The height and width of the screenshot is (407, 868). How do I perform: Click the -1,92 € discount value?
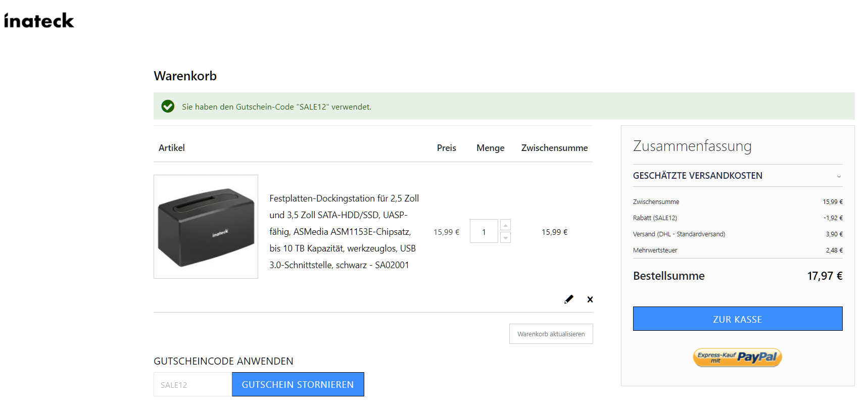833,218
